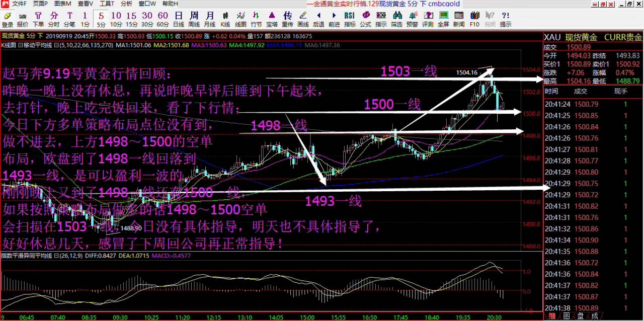Click the 重传 retransmit data icon

(287, 19)
